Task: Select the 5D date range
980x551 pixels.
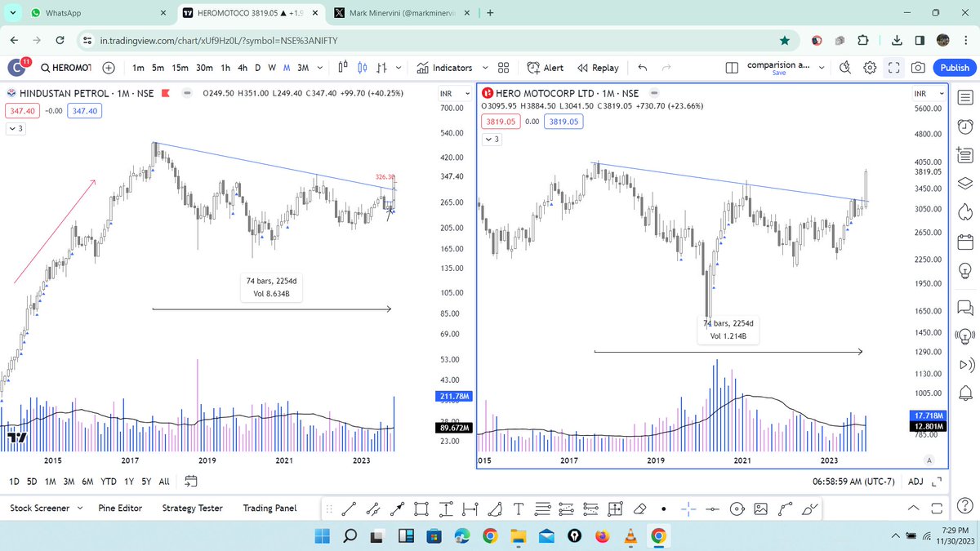Action: (x=32, y=482)
